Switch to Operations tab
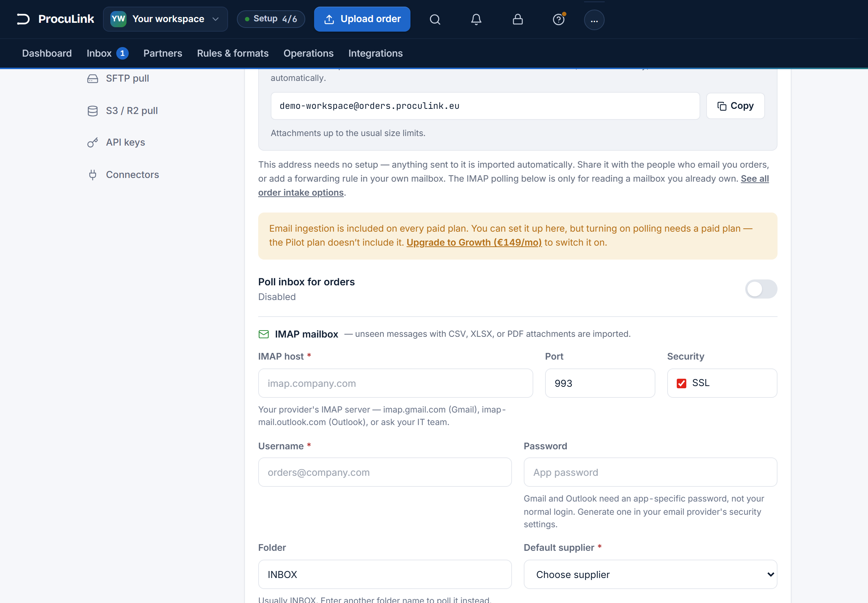This screenshot has height=603, width=868. pyautogui.click(x=308, y=53)
